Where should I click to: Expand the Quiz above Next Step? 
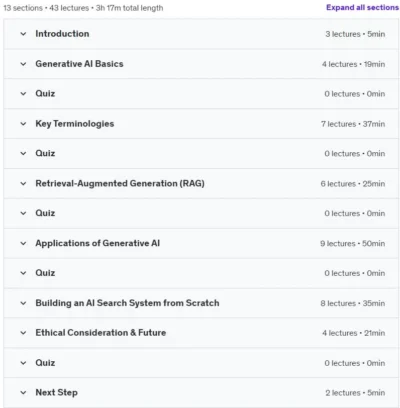click(23, 363)
